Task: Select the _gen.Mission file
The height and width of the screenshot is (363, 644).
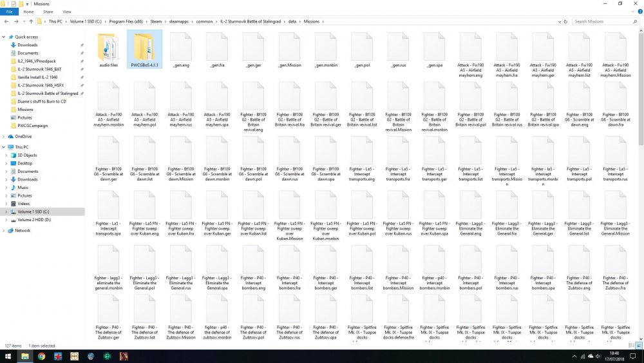Action: coord(290,49)
